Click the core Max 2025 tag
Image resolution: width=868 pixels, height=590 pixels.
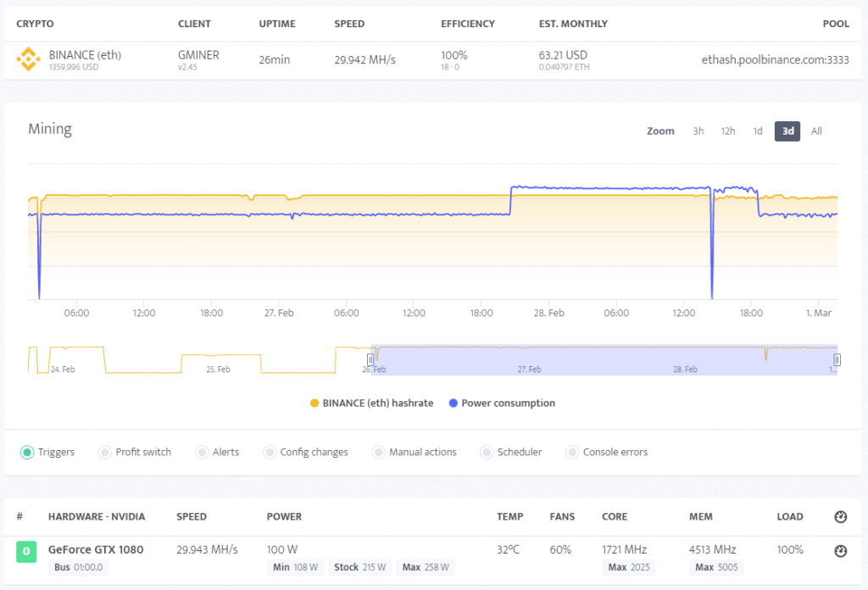tap(628, 567)
